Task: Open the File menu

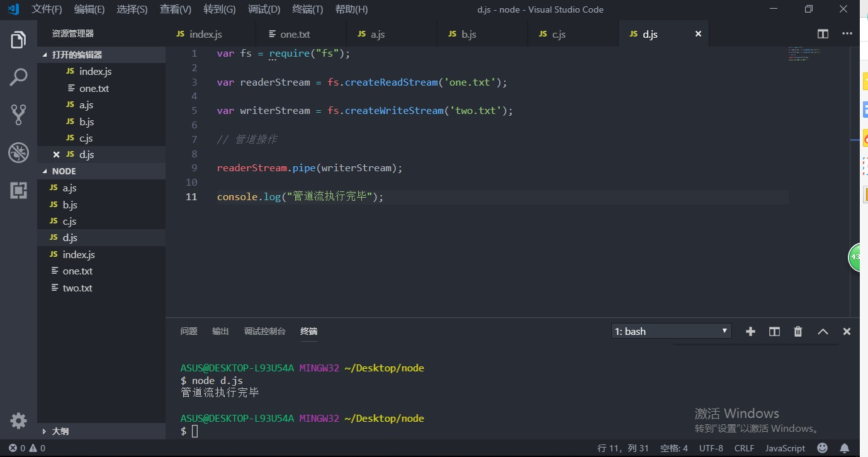Action: [x=47, y=9]
